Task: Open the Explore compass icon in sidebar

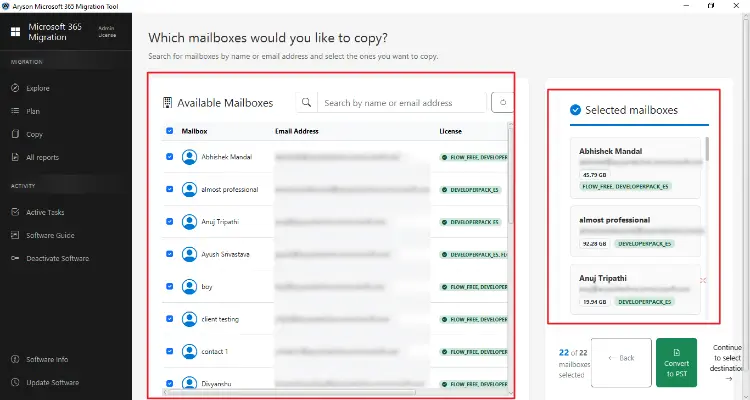Action: (x=15, y=88)
